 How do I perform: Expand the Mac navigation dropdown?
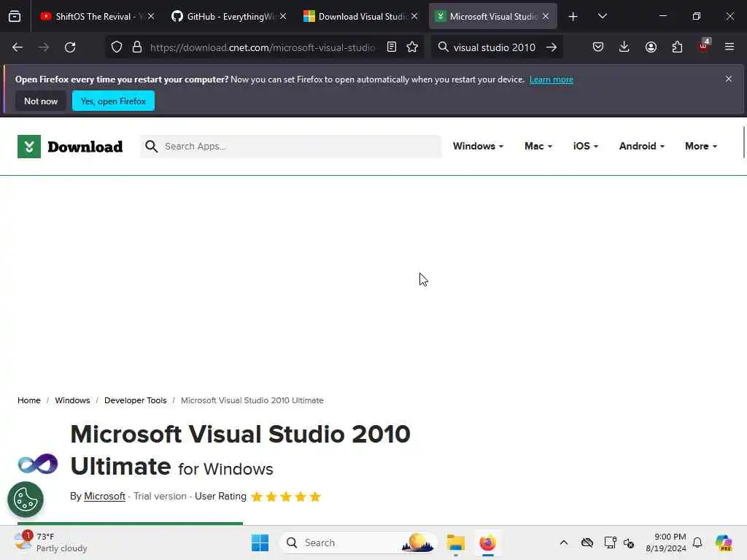point(538,146)
